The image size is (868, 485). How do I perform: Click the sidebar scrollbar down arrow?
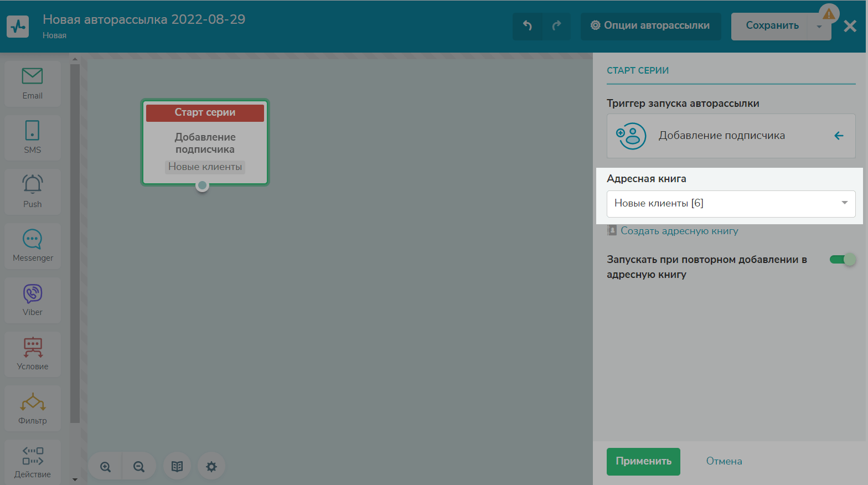tap(75, 479)
